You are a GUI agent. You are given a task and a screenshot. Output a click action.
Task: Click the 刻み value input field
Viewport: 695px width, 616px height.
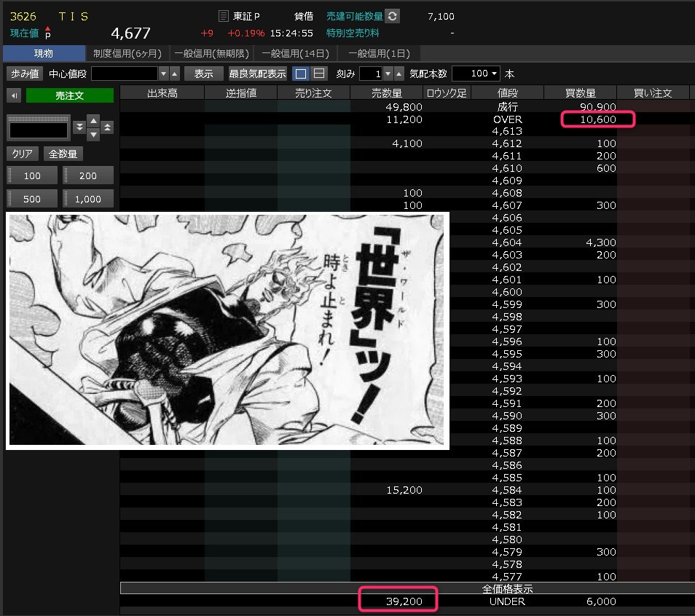point(371,74)
